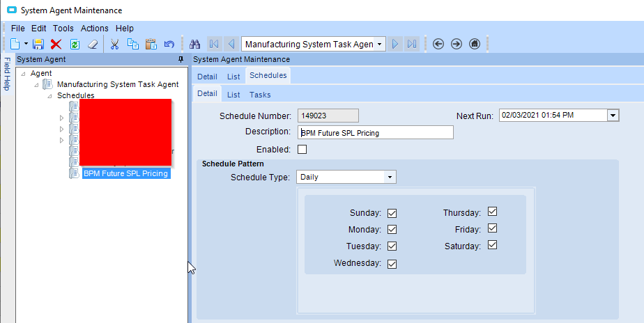The height and width of the screenshot is (323, 644).
Task: Open the Next Run date dropdown
Action: point(613,116)
